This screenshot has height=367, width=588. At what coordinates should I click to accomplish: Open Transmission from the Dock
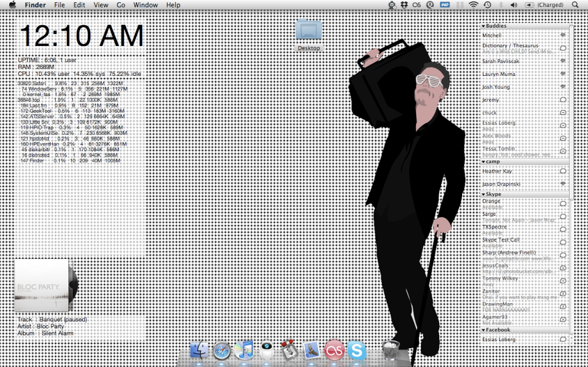click(289, 350)
